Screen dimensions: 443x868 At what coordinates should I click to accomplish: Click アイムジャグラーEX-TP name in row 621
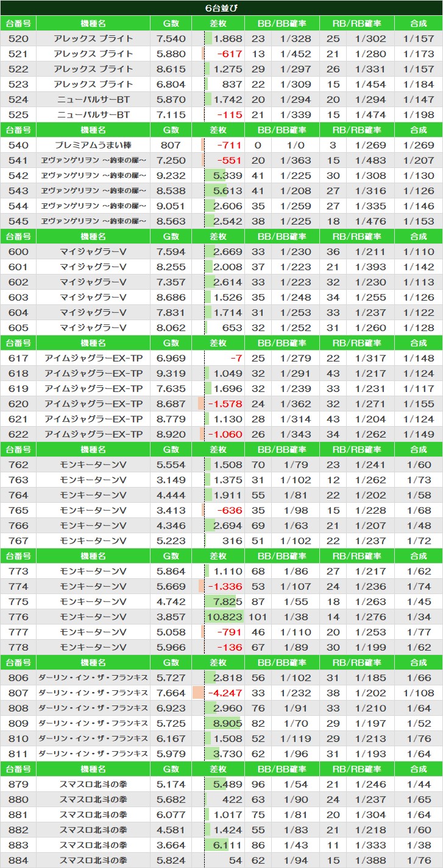(93, 419)
